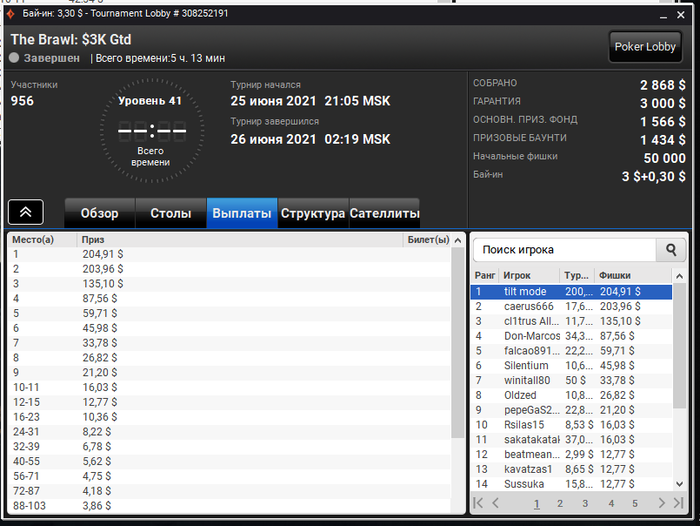Viewport: 700px width, 526px height.
Task: Select player falcao891 row
Action: (x=571, y=351)
